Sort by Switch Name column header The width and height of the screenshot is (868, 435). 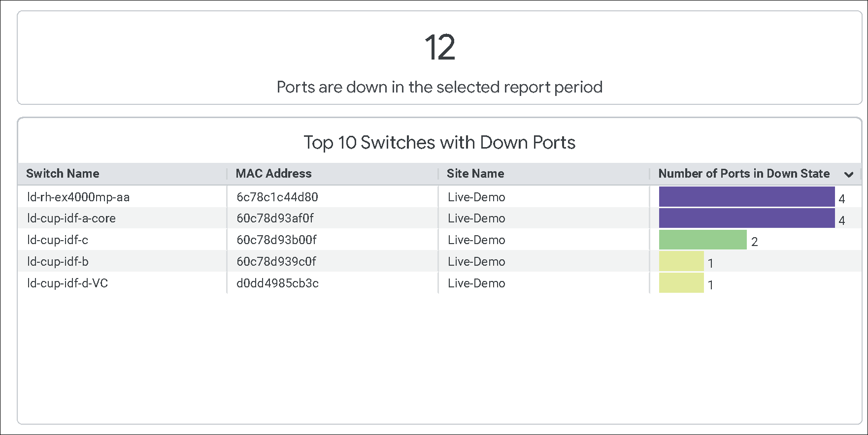(63, 174)
